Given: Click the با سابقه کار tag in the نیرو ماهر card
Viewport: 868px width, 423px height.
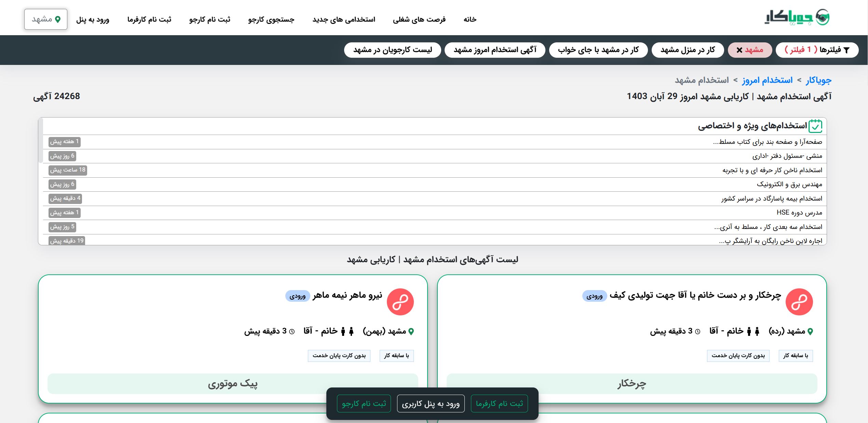Looking at the screenshot, I should pos(396,356).
